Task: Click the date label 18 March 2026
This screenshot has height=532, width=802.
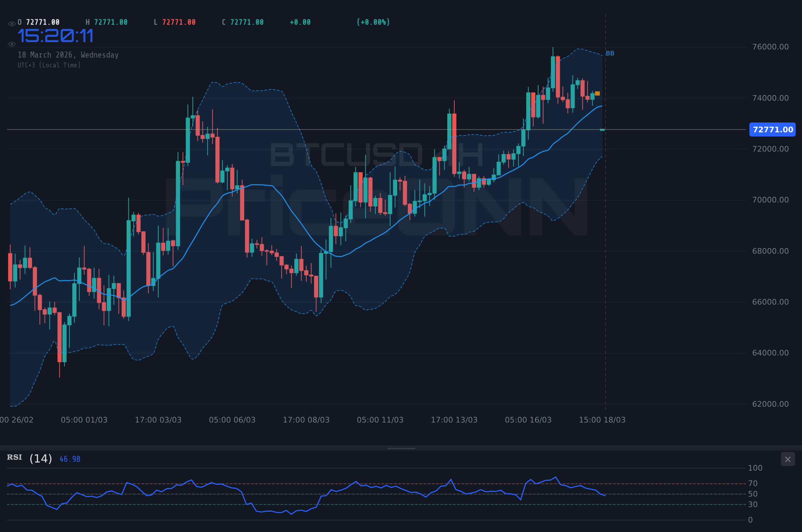Action: [x=68, y=55]
